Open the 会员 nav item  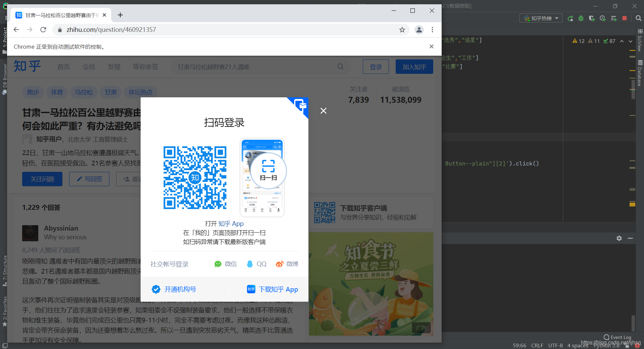coord(89,67)
